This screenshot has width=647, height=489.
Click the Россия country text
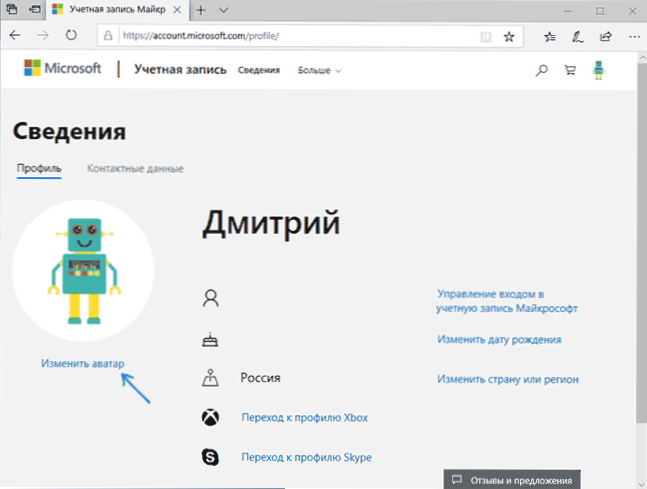click(260, 378)
